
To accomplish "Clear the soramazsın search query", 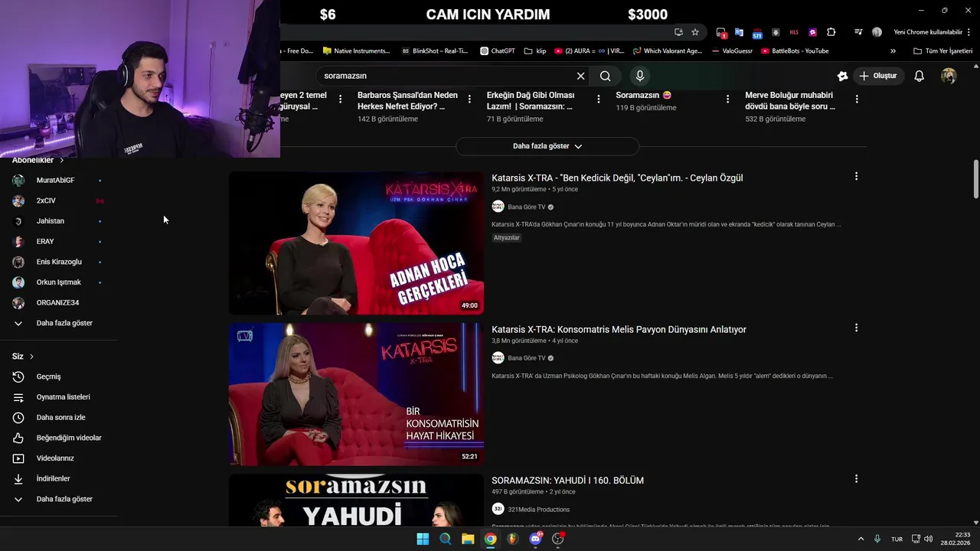I will 580,76.
